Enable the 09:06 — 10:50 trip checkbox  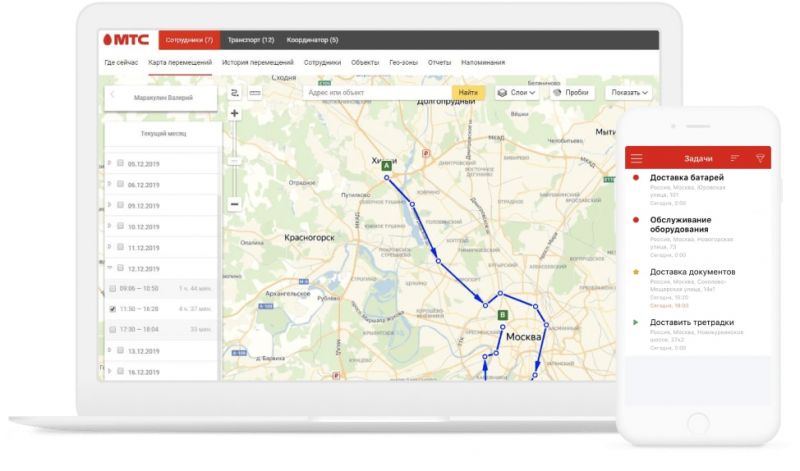pos(112,289)
